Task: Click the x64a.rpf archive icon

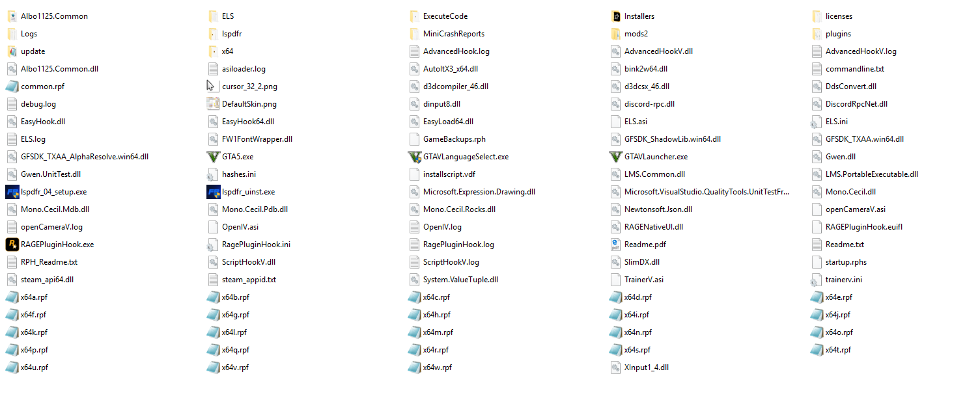Action: [12, 297]
